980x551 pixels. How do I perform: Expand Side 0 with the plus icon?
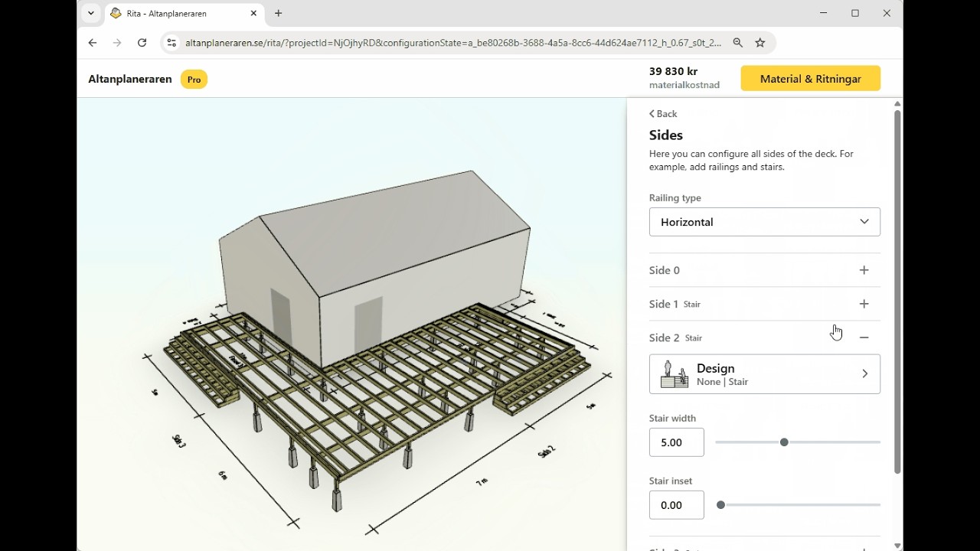pos(864,270)
